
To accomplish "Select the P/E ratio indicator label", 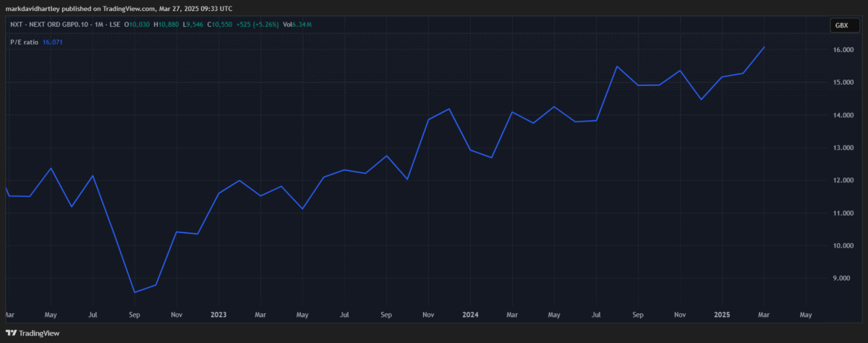I will [25, 43].
